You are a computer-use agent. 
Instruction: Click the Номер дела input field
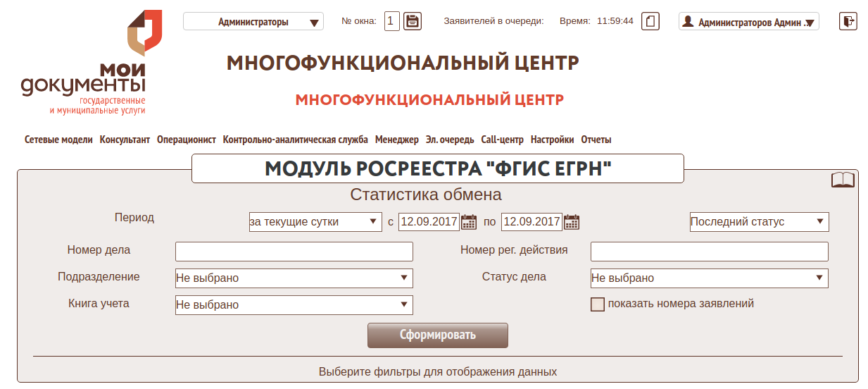294,252
